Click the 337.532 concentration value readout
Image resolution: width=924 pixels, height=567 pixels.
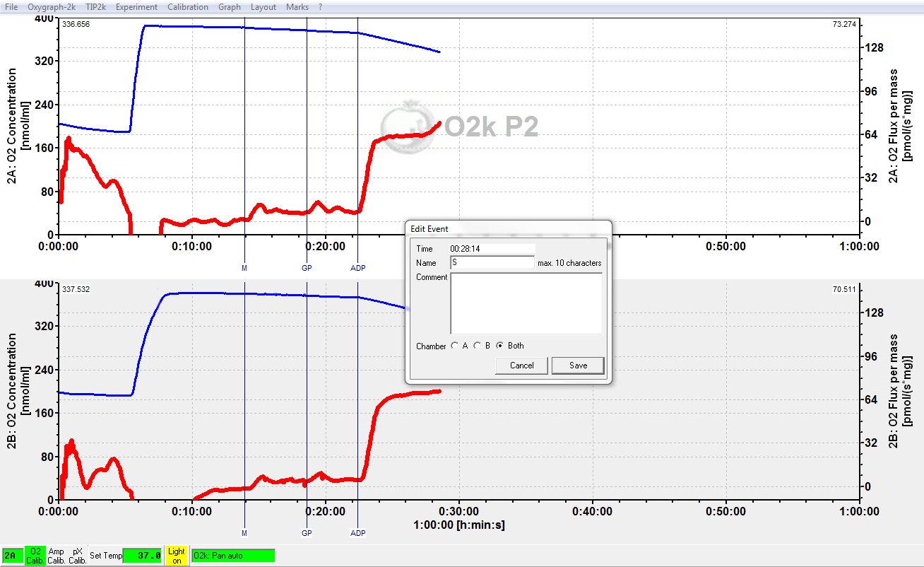tap(76, 289)
